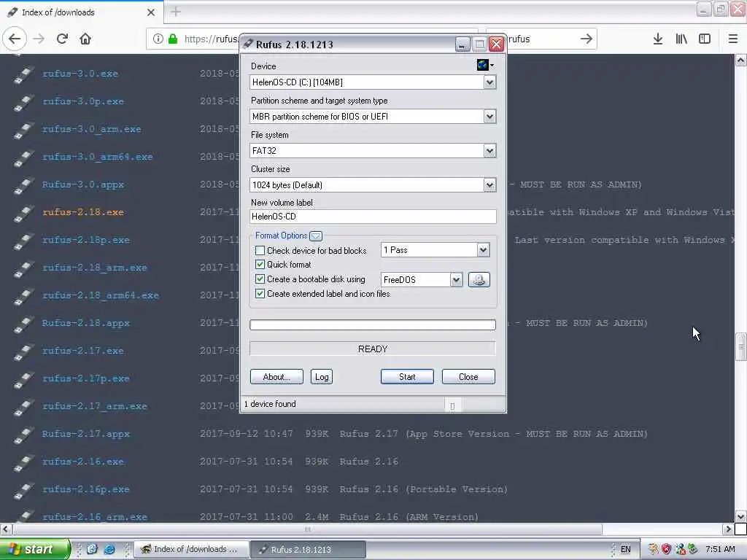Screen dimensions: 747x560
Task: Collapse advanced Format Options arrow
Action: pyautogui.click(x=316, y=236)
